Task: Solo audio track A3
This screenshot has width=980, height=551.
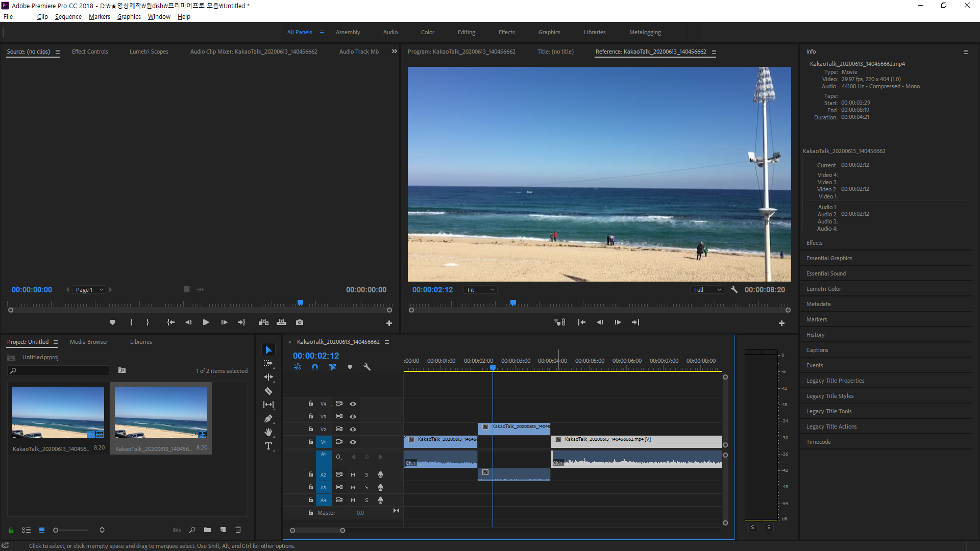Action: (366, 487)
